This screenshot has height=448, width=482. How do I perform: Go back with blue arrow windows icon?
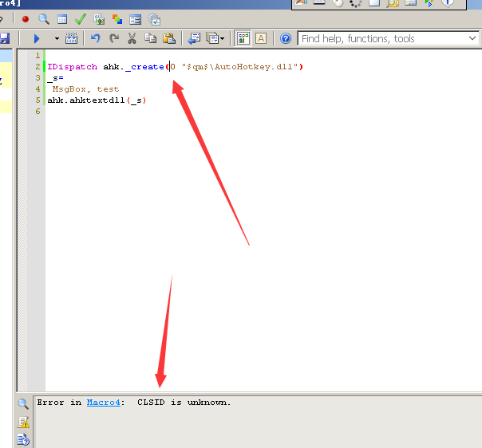tap(194, 39)
